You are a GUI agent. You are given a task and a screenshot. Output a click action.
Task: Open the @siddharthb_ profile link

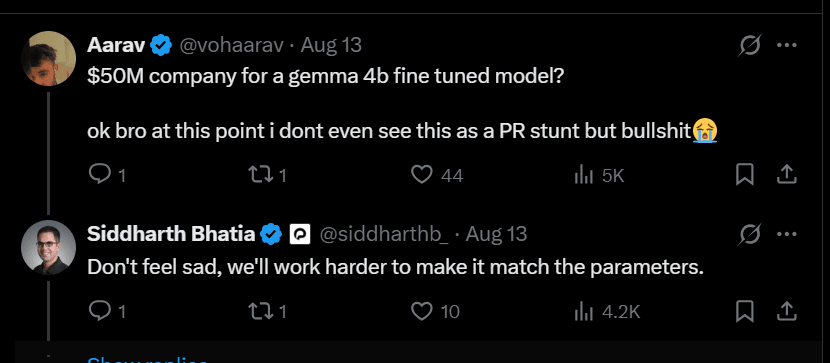[384, 234]
